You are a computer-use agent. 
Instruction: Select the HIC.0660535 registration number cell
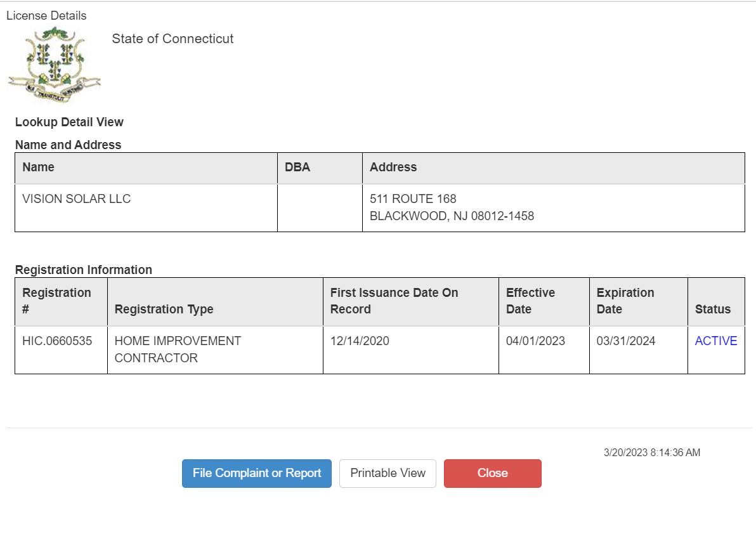(x=57, y=341)
